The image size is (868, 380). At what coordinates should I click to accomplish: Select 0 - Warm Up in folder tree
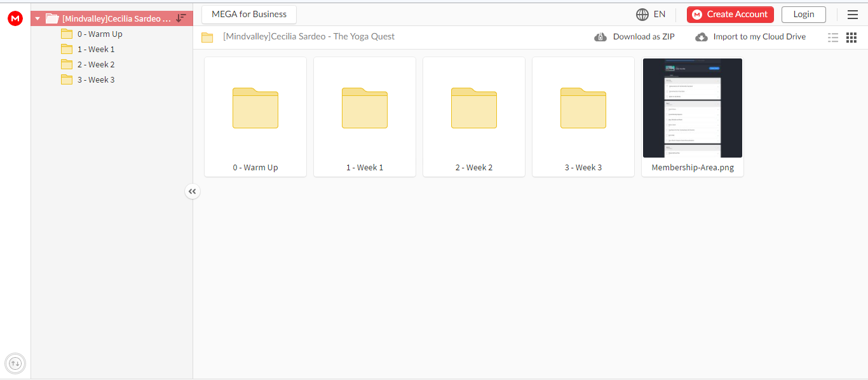click(100, 34)
